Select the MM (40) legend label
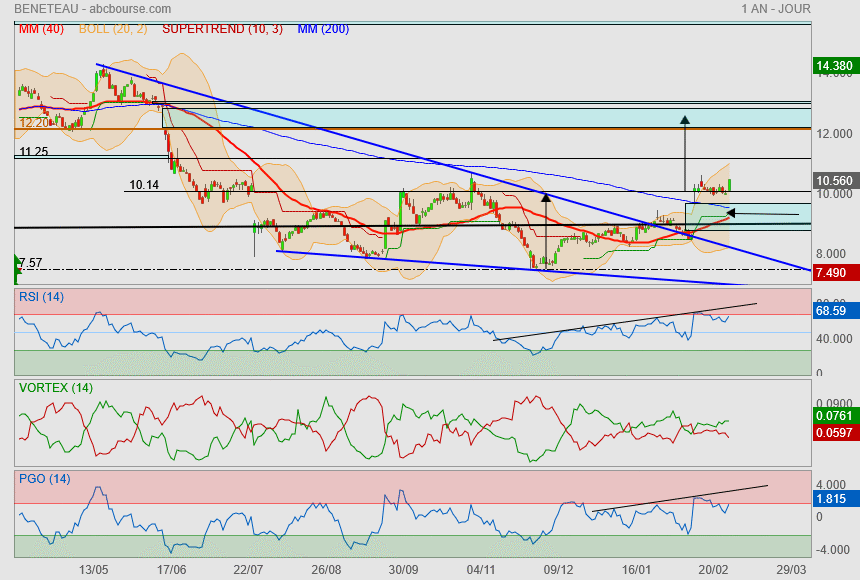 41,29
